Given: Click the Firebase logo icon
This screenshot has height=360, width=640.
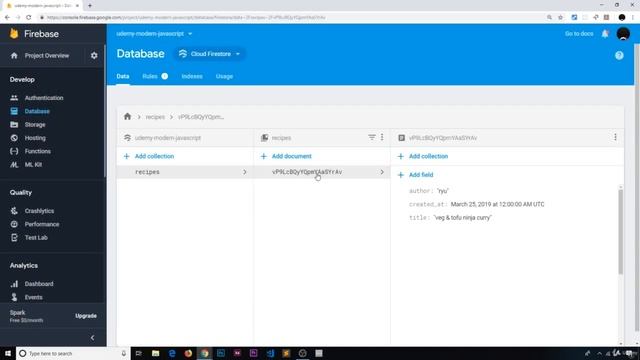Looking at the screenshot, I should coord(14,33).
